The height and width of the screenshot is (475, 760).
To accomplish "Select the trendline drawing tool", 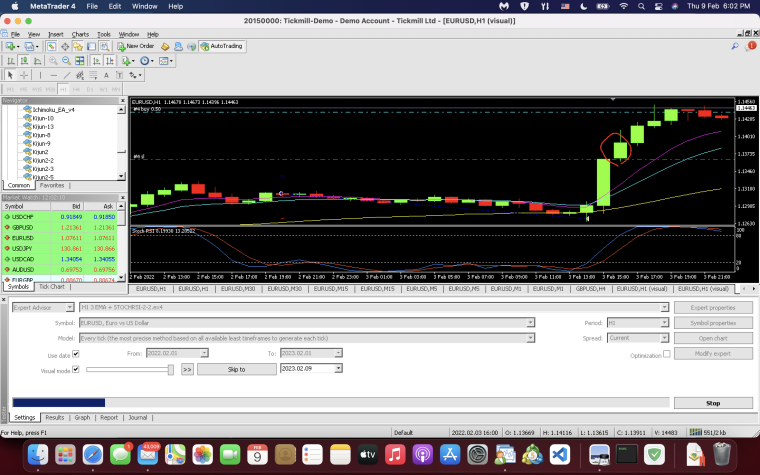I will point(67,75).
